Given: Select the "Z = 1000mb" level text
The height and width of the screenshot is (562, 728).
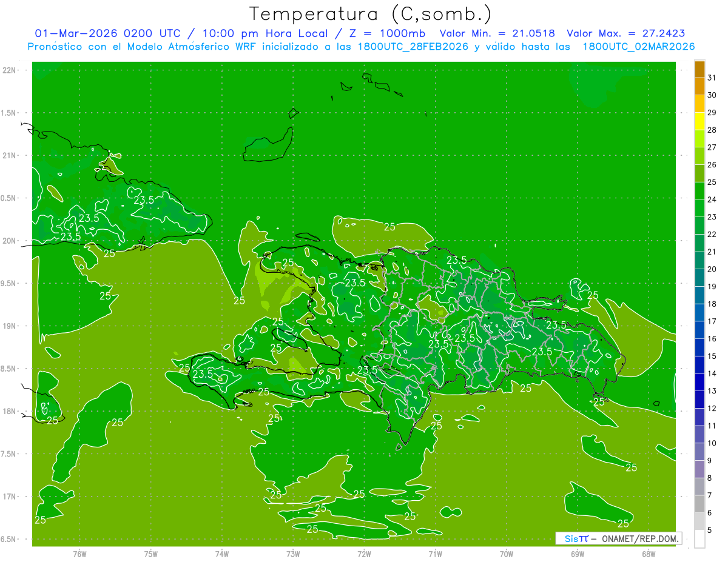Looking at the screenshot, I should [386, 33].
